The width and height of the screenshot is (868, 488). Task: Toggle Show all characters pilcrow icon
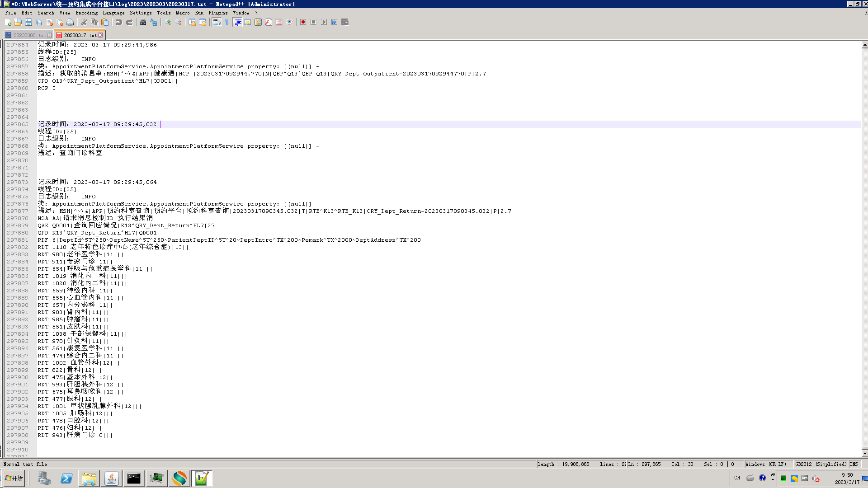(x=227, y=22)
